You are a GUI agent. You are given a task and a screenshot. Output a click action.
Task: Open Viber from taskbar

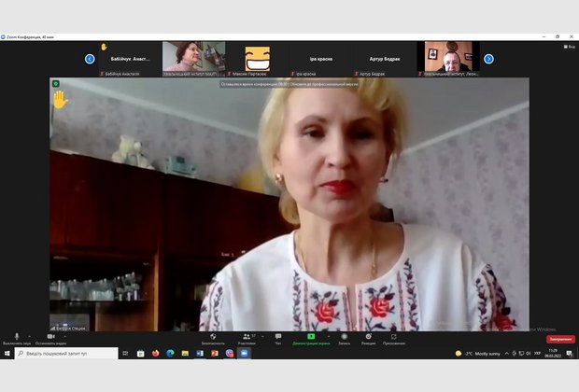click(230, 353)
